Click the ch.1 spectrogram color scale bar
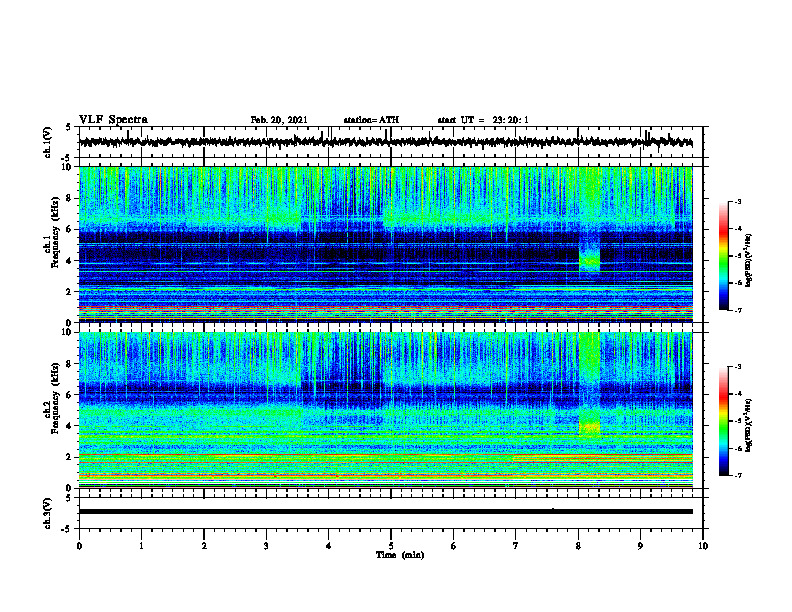792x612 pixels. pos(724,256)
